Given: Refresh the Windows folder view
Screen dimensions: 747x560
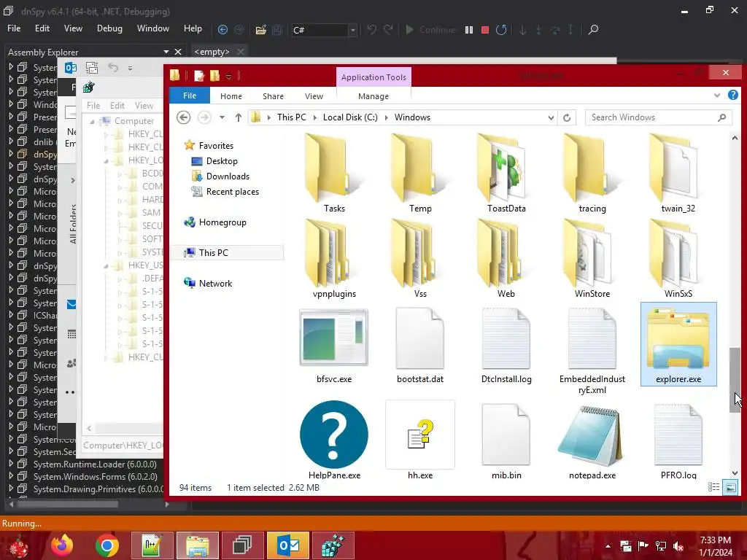Looking at the screenshot, I should pos(567,117).
